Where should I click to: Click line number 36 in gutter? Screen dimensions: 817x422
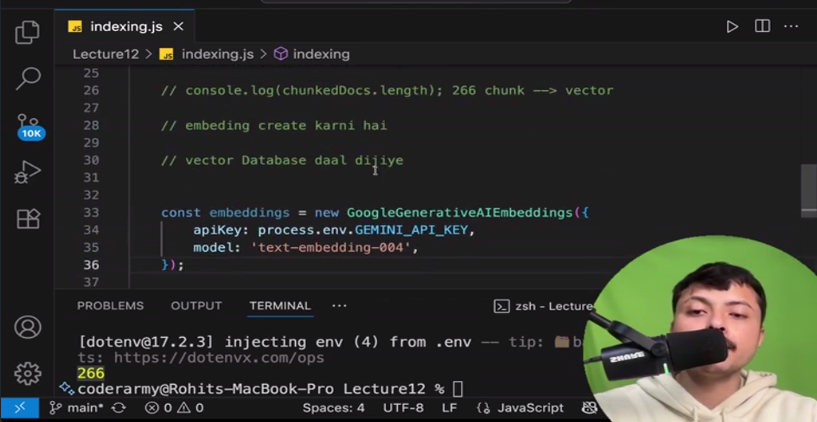click(x=91, y=265)
